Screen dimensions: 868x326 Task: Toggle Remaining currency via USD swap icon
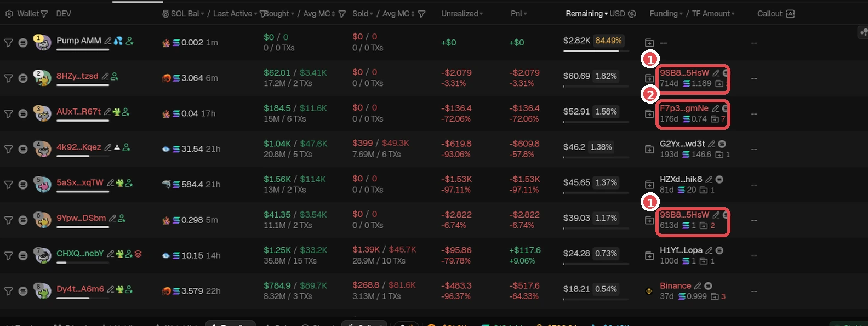coord(632,14)
